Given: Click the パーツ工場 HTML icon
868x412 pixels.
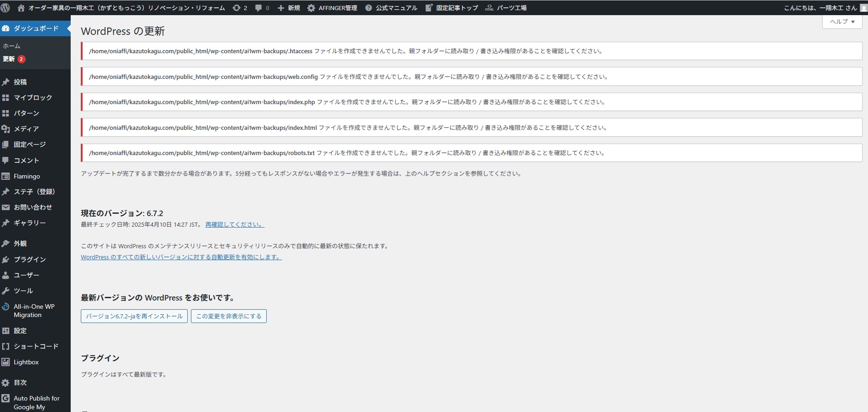Looking at the screenshot, I should 489,8.
